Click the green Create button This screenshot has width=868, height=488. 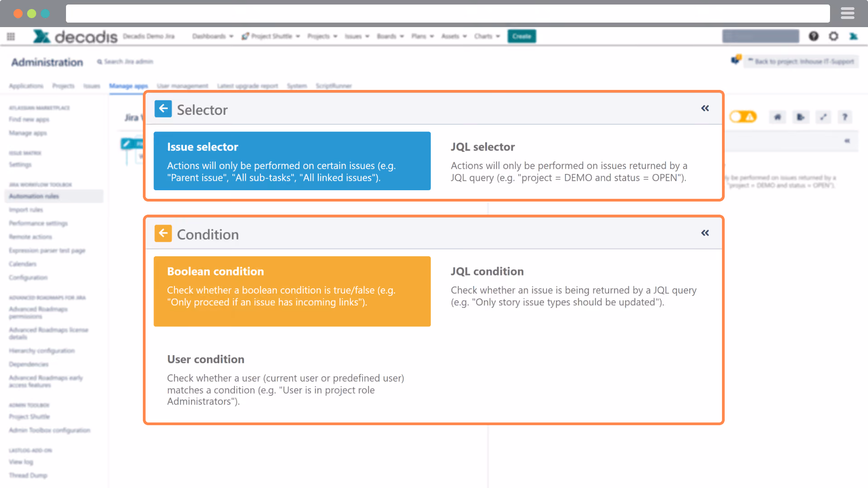pos(522,36)
